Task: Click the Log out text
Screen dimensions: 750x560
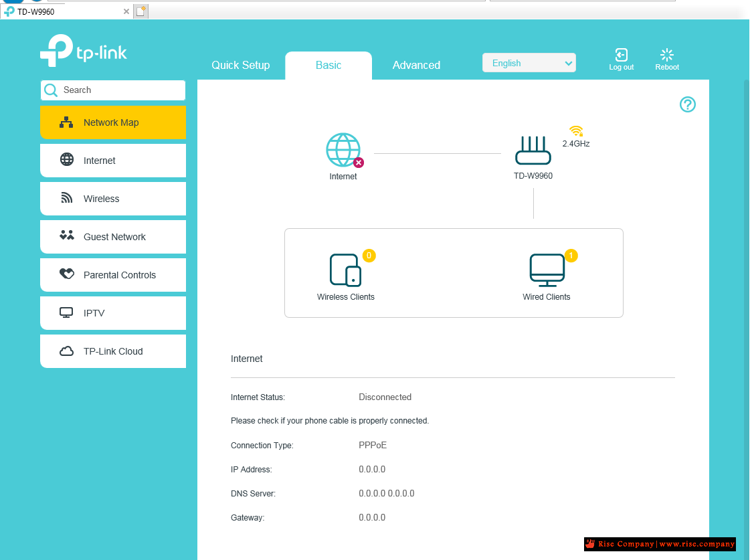Action: click(622, 67)
